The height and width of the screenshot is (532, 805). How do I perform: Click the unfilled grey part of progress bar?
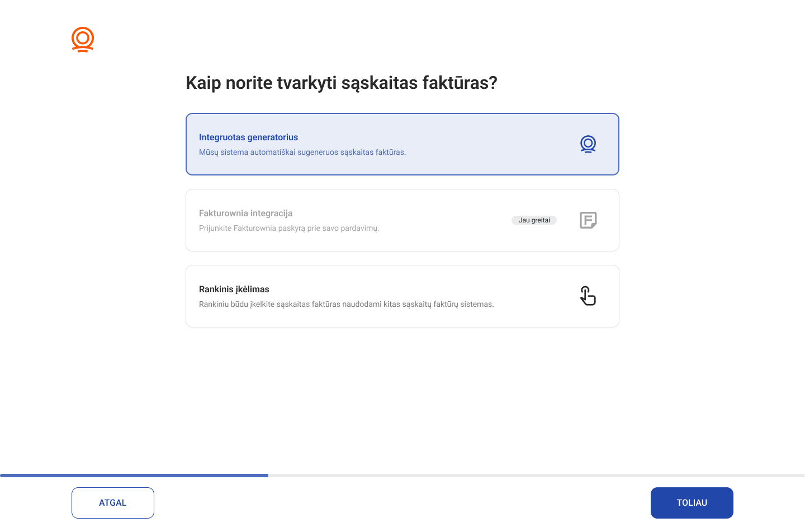pos(537,476)
